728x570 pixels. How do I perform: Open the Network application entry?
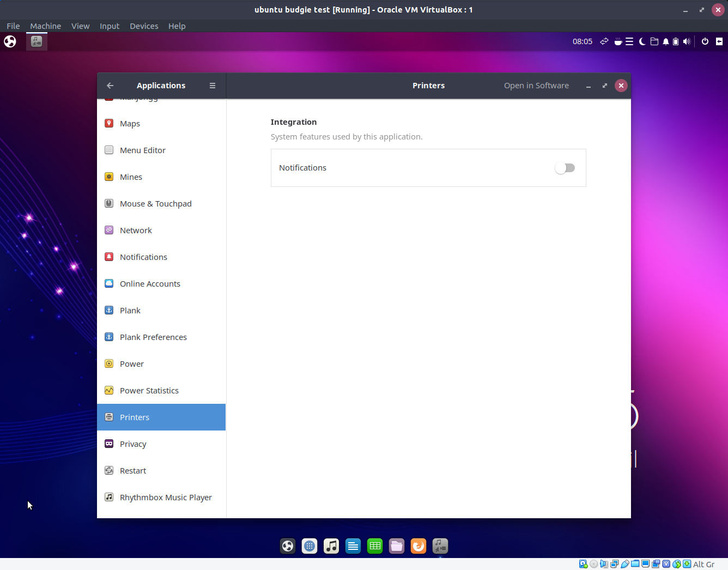[x=161, y=231]
